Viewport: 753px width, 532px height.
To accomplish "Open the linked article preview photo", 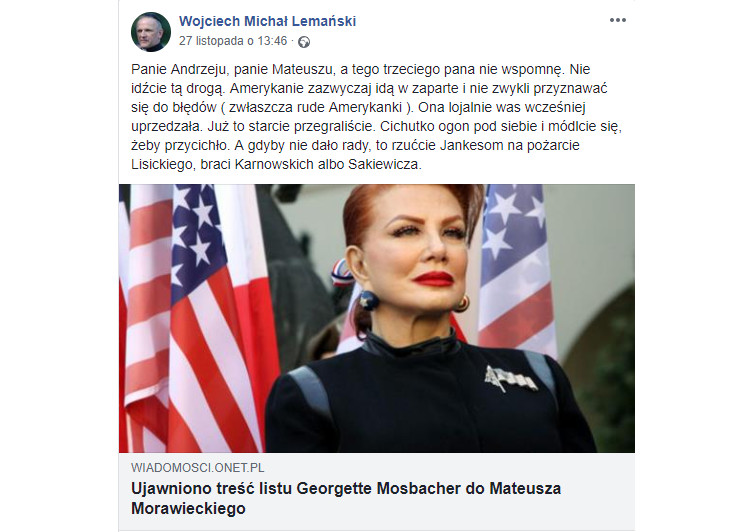I will click(x=376, y=318).
